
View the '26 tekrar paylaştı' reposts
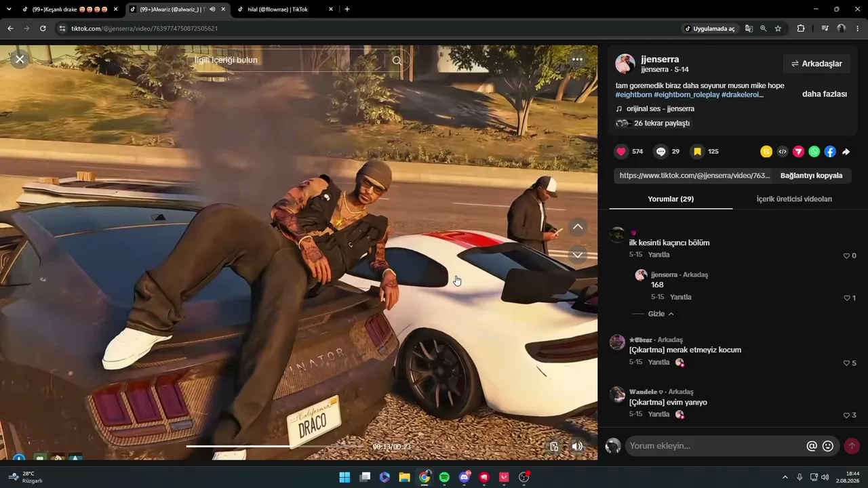click(x=662, y=123)
